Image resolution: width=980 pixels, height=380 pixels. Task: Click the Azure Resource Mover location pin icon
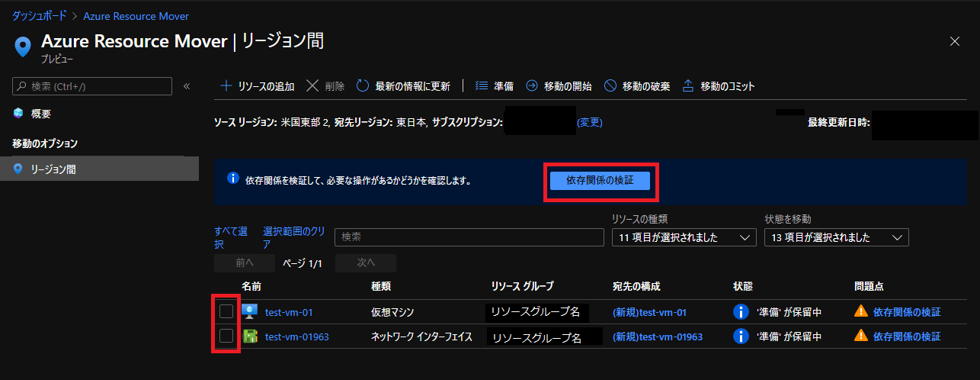(x=24, y=47)
